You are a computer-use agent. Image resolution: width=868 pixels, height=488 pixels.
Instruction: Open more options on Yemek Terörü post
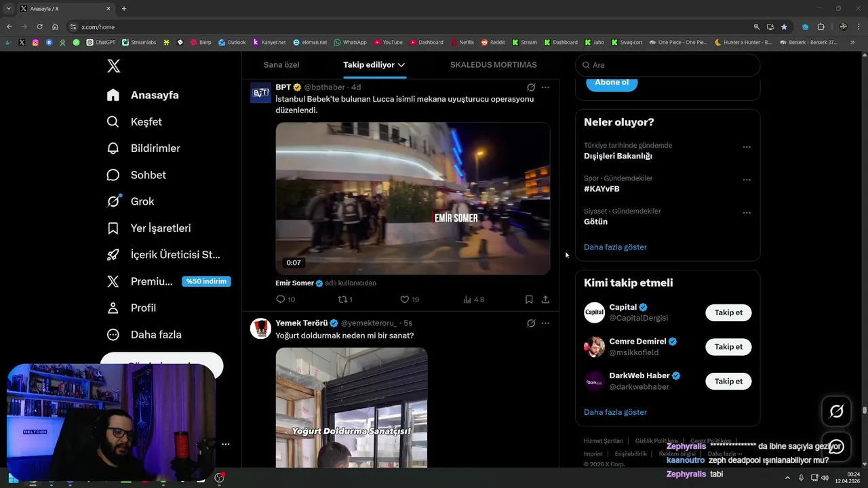[x=545, y=323]
